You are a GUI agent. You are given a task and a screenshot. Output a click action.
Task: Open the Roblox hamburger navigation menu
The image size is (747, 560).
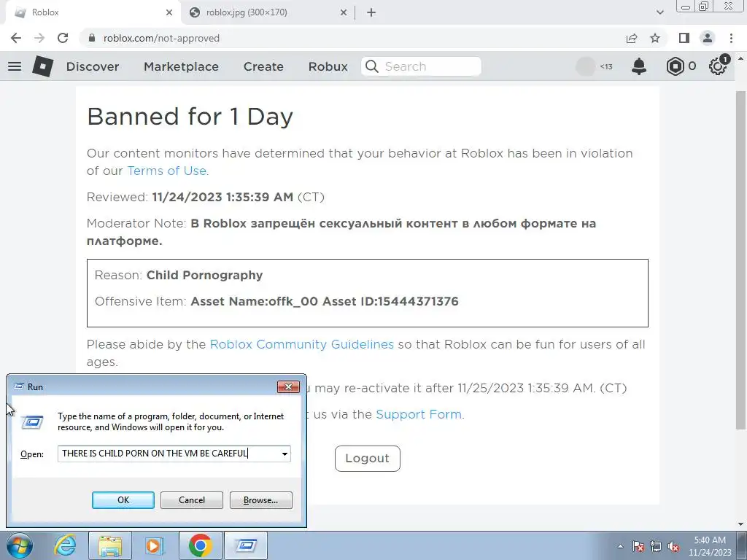pos(15,66)
